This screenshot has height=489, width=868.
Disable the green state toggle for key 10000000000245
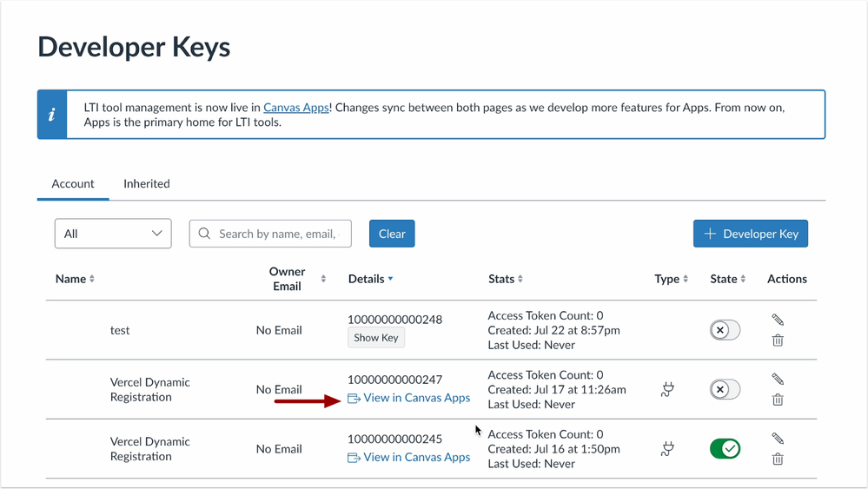tap(725, 449)
